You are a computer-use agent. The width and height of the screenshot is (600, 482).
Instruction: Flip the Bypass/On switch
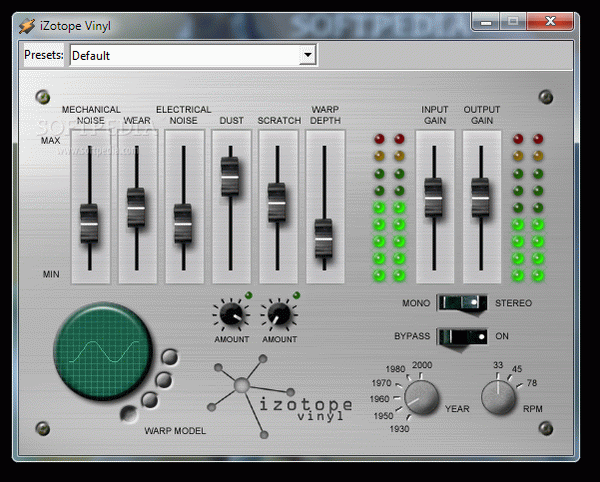tap(462, 337)
